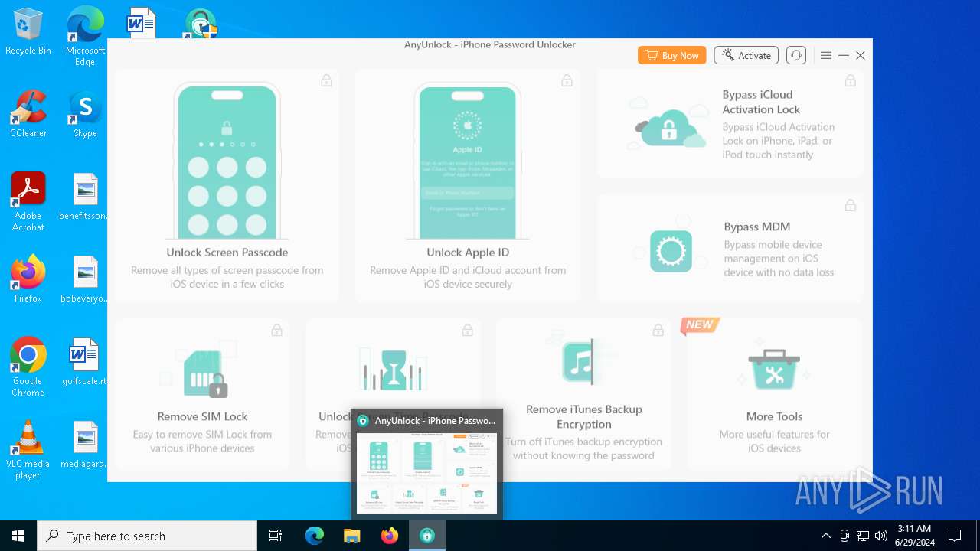The height and width of the screenshot is (551, 980).
Task: Click padlock icon on Bypass MDM card
Action: (x=850, y=205)
